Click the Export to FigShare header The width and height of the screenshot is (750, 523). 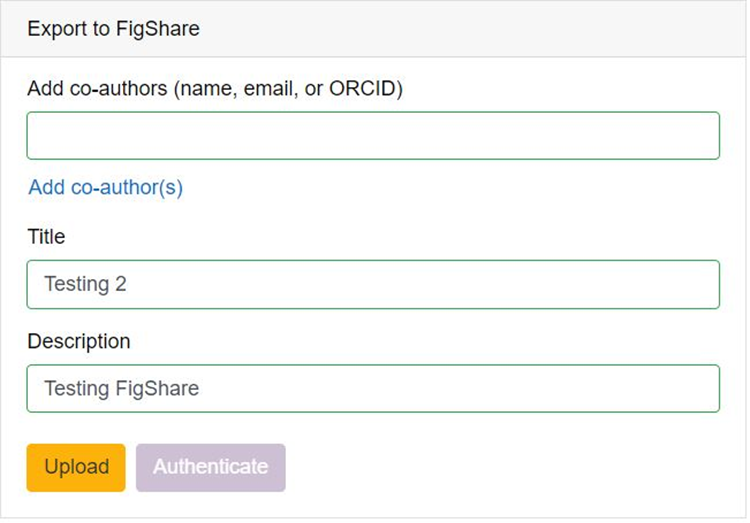click(x=113, y=29)
